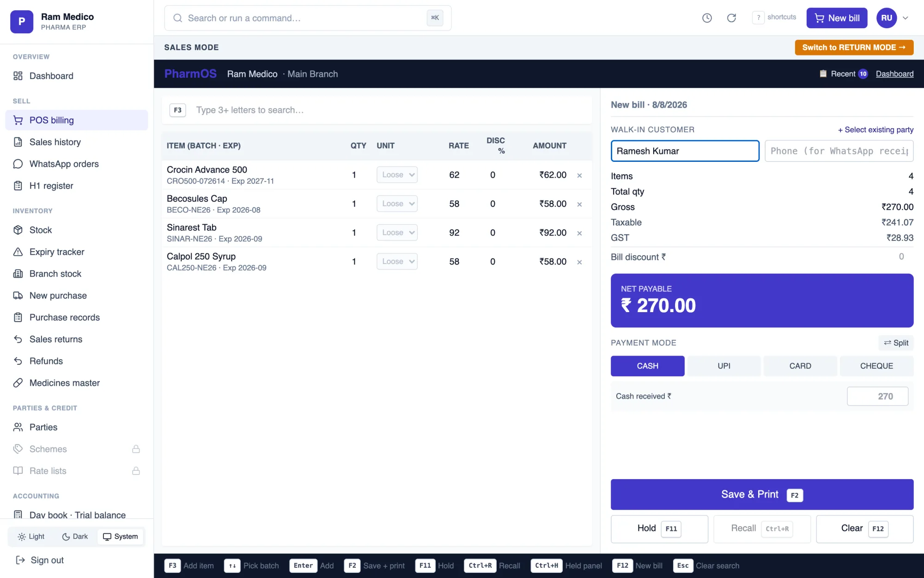
Task: Remove Sinarest Tab row
Action: pos(579,233)
